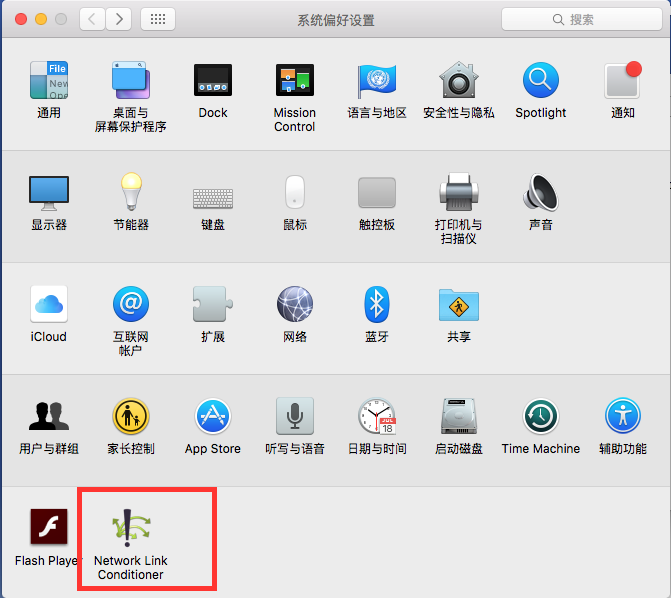Image resolution: width=671 pixels, height=598 pixels.
Task: Open 网络 (Network) preferences
Action: click(295, 304)
